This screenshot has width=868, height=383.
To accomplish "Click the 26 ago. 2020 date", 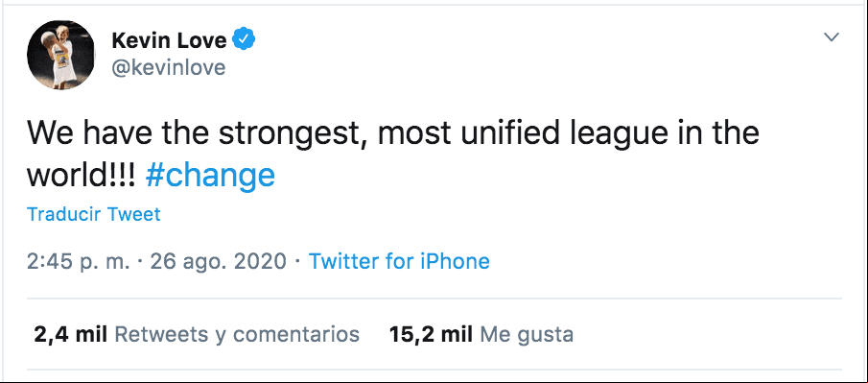I will 218,260.
